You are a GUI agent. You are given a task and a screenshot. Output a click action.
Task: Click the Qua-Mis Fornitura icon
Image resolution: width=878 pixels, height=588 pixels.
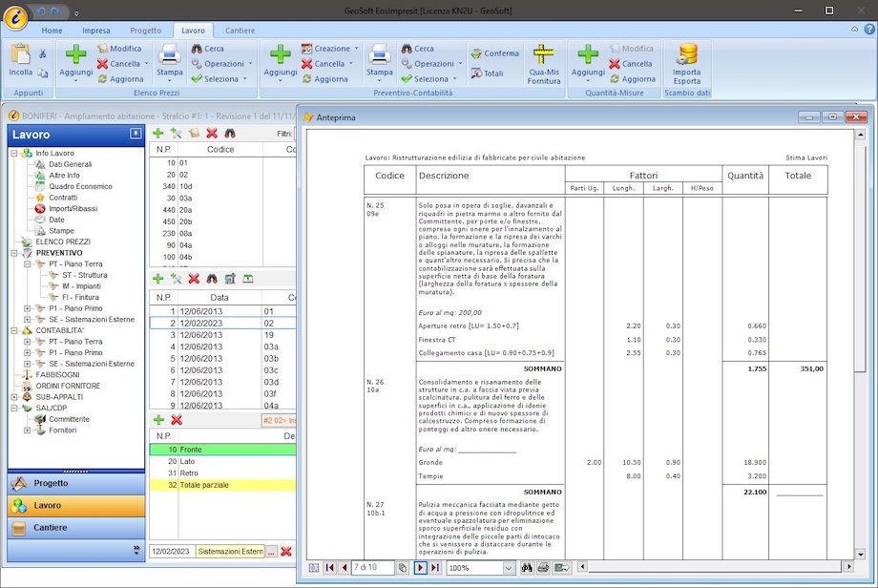(x=544, y=63)
